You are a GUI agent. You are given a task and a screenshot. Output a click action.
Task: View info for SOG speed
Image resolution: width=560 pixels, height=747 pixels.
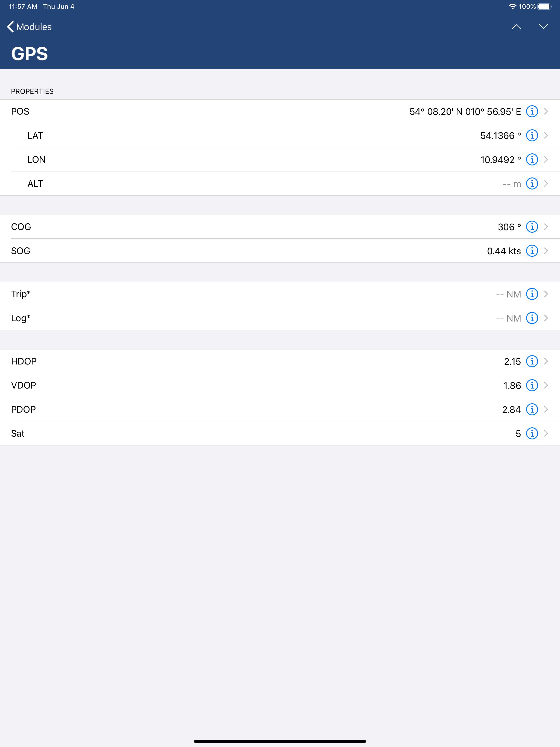click(532, 250)
